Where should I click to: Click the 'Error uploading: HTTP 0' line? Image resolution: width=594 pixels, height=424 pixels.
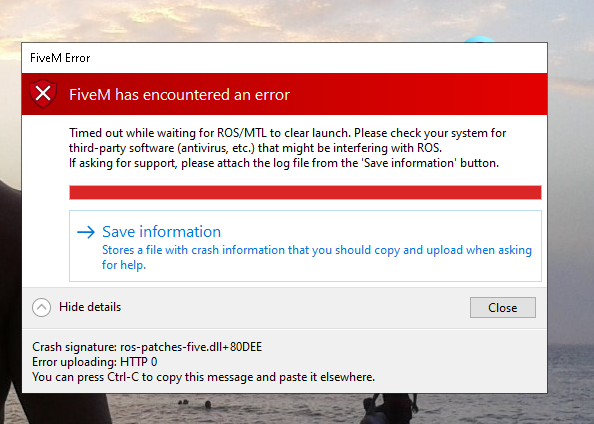tap(95, 362)
